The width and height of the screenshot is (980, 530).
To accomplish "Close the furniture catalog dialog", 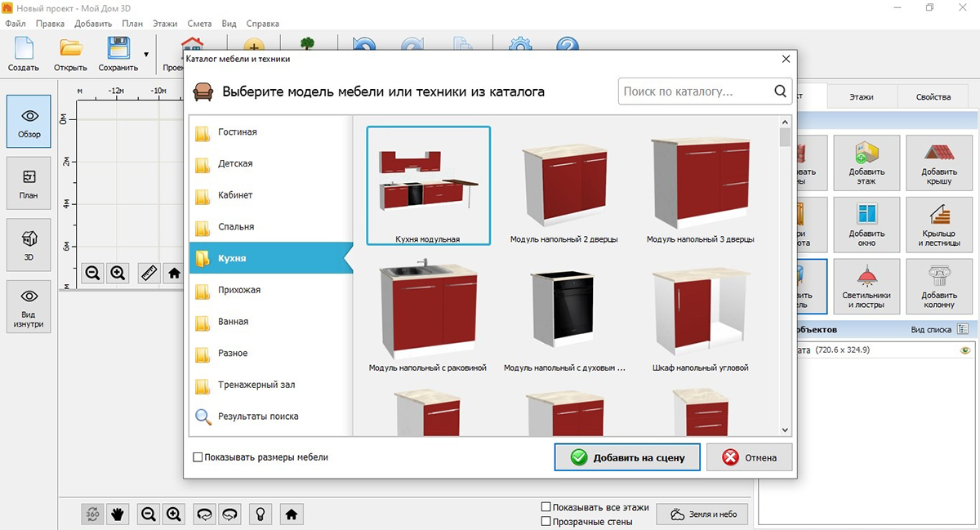I will (x=786, y=59).
